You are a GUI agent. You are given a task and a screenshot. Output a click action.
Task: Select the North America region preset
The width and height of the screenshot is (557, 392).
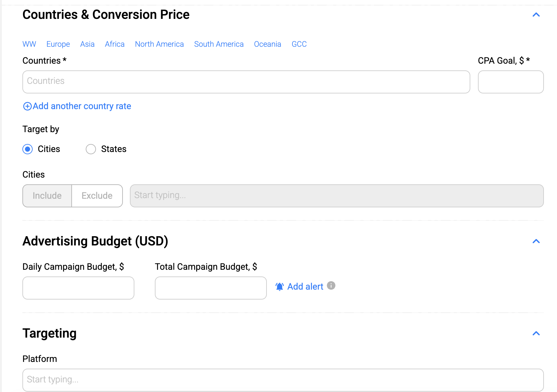click(159, 44)
